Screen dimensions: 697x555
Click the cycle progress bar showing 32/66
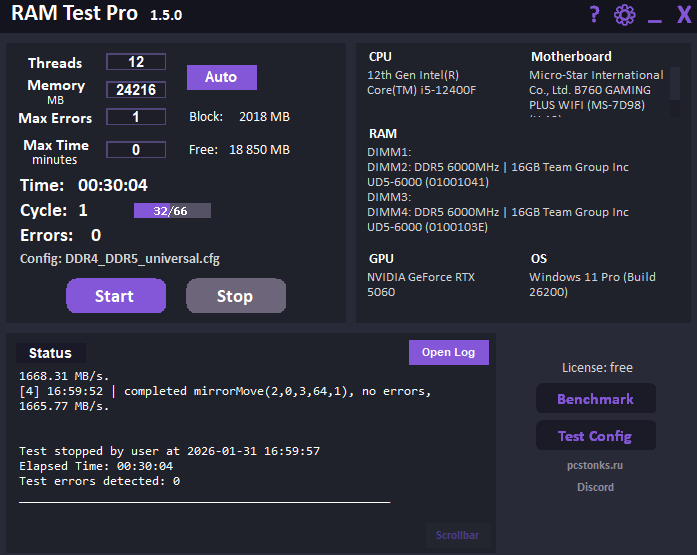[x=172, y=211]
